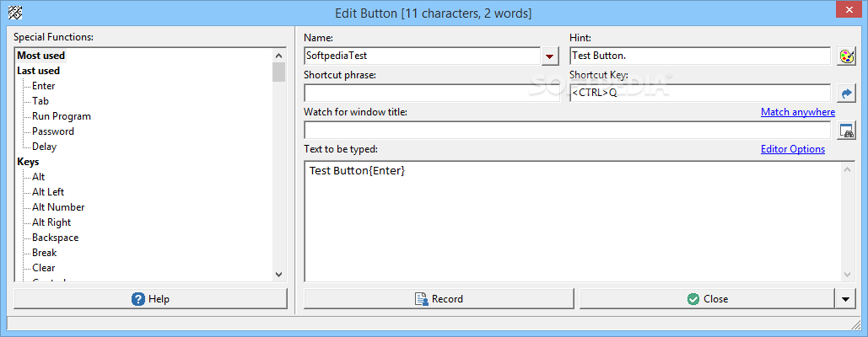Click the Watch for window title field

coord(567,131)
